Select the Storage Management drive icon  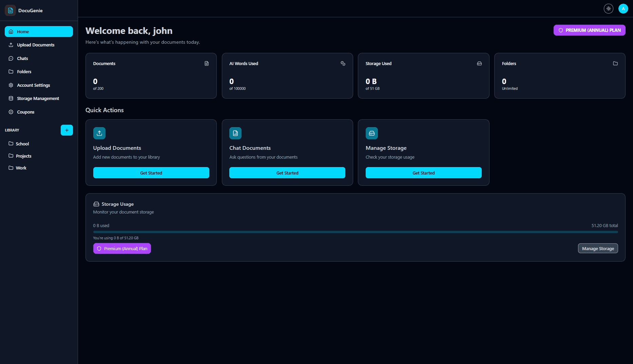tap(11, 98)
